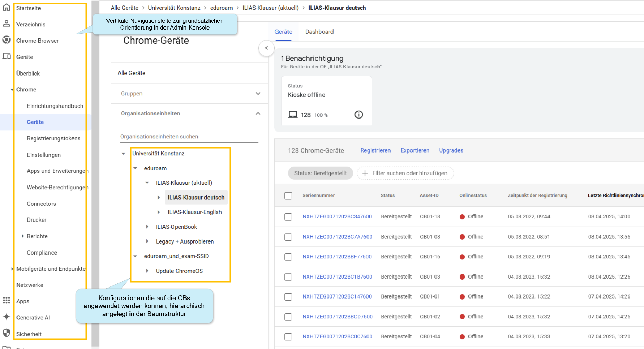The height and width of the screenshot is (349, 644).
Task: Check the box for device NXHTZEG0071202BC7A7600
Action: (288, 237)
